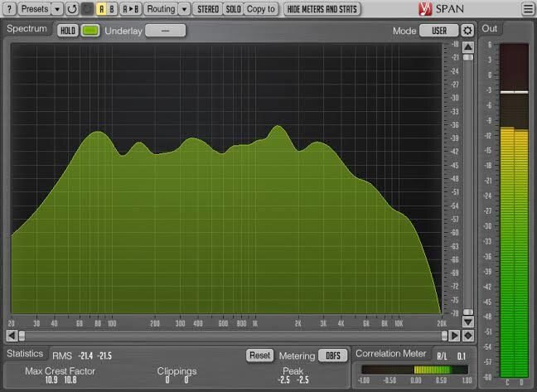Image resolution: width=537 pixels, height=392 pixels.
Task: Click the Max Crest Factor label
Action: (x=60, y=370)
